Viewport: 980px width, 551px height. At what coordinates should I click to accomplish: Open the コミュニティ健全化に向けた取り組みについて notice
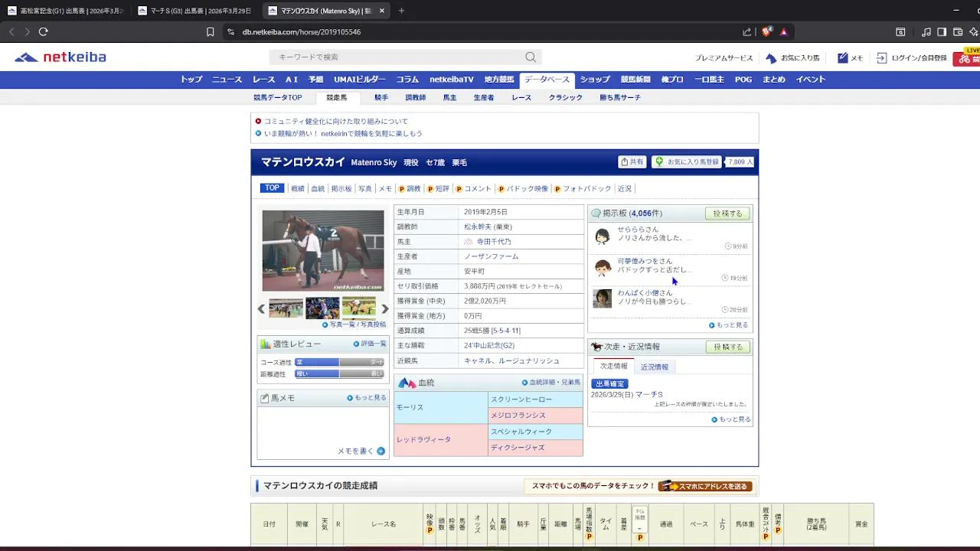click(x=335, y=122)
